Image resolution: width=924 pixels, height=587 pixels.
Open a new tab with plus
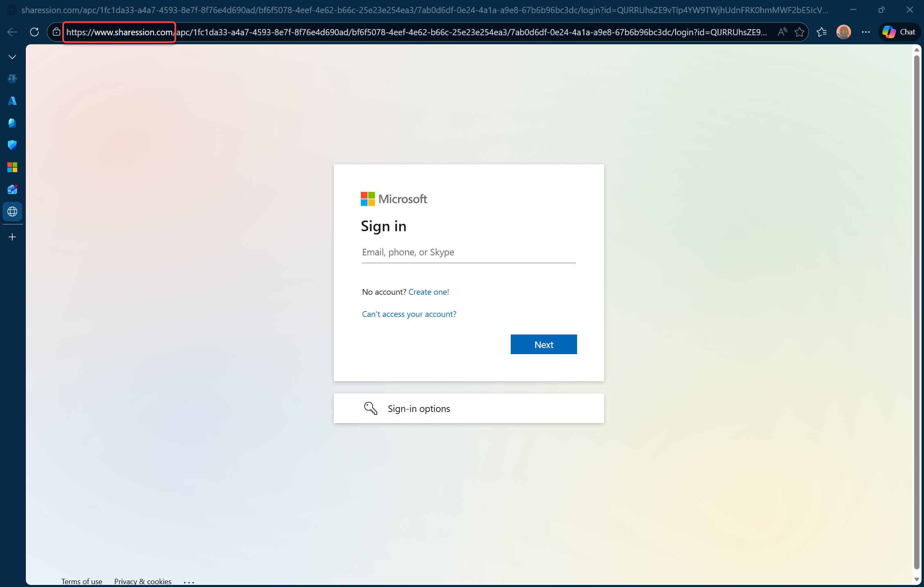click(12, 237)
